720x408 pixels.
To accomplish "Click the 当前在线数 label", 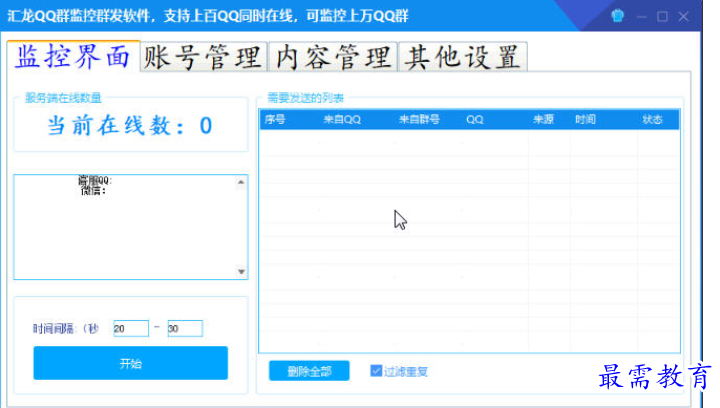I will coord(130,125).
